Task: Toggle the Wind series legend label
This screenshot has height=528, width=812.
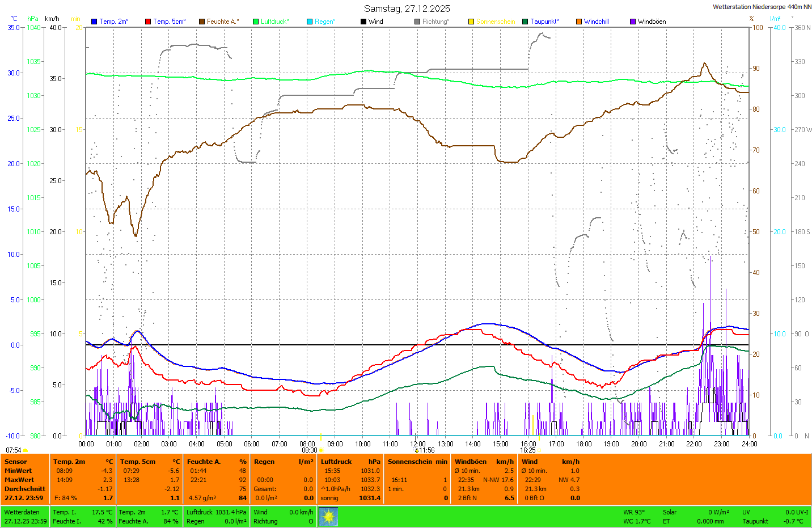Action: [375, 22]
